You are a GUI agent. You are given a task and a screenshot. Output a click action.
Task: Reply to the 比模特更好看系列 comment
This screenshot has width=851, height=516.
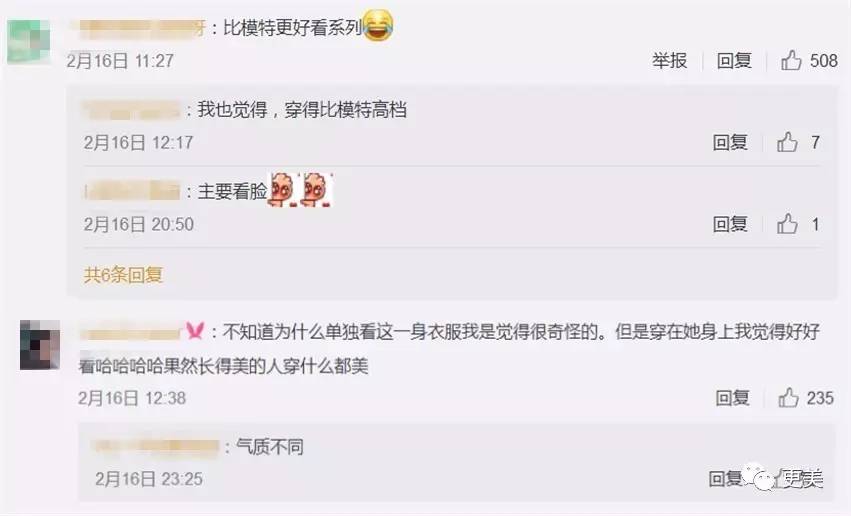734,60
